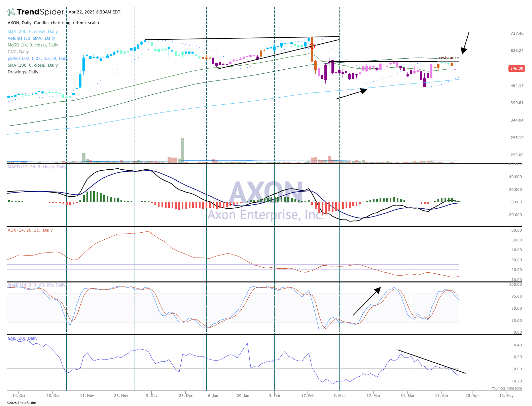
Task: Toggle the pSAR indicator legend label
Action: tap(38, 59)
